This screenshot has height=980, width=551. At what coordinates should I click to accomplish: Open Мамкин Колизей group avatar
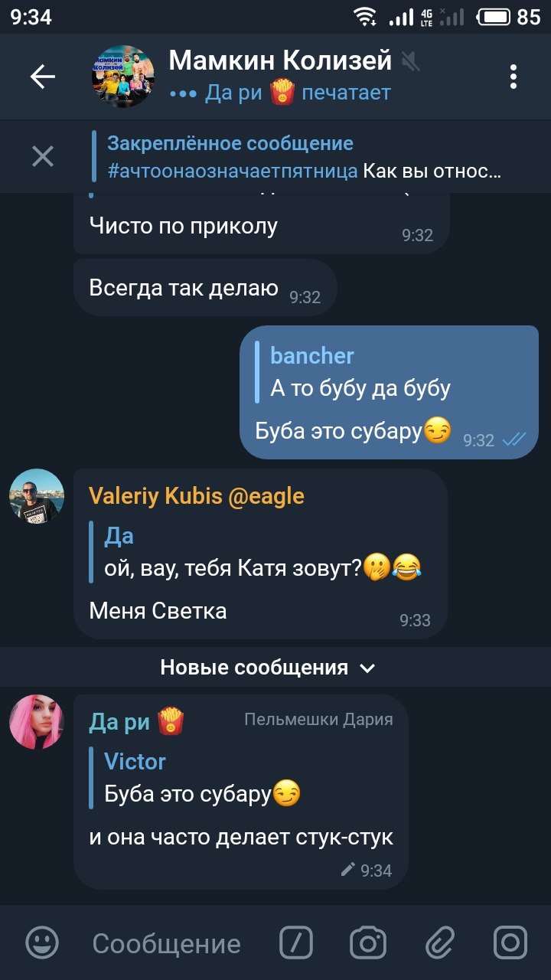click(123, 77)
